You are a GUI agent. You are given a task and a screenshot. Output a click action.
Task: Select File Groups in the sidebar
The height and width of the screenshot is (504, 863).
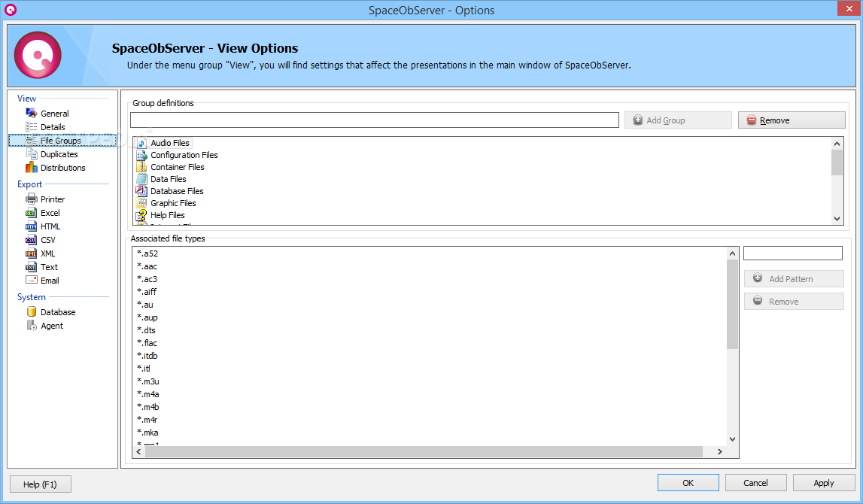60,141
